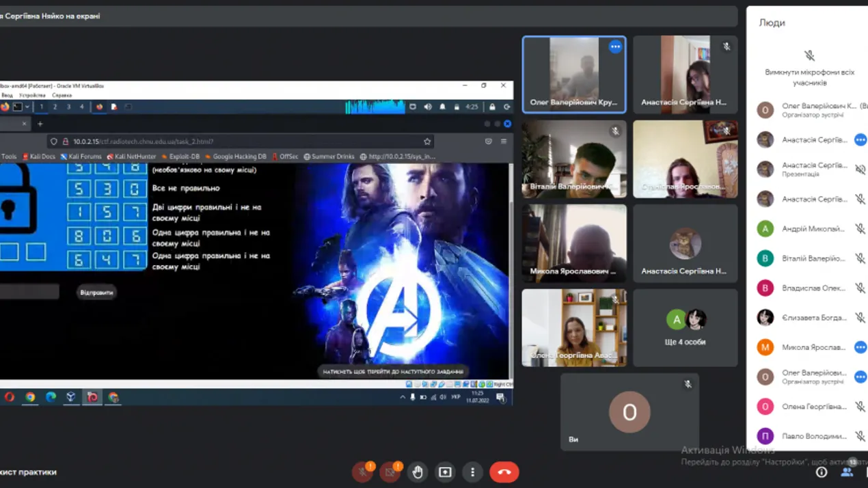Close the current Firefox tab
This screenshot has height=488, width=868.
pos(24,124)
